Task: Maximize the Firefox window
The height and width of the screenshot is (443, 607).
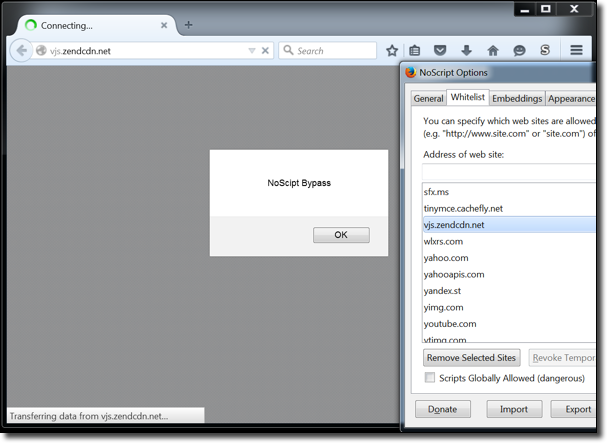Action: tap(546, 9)
